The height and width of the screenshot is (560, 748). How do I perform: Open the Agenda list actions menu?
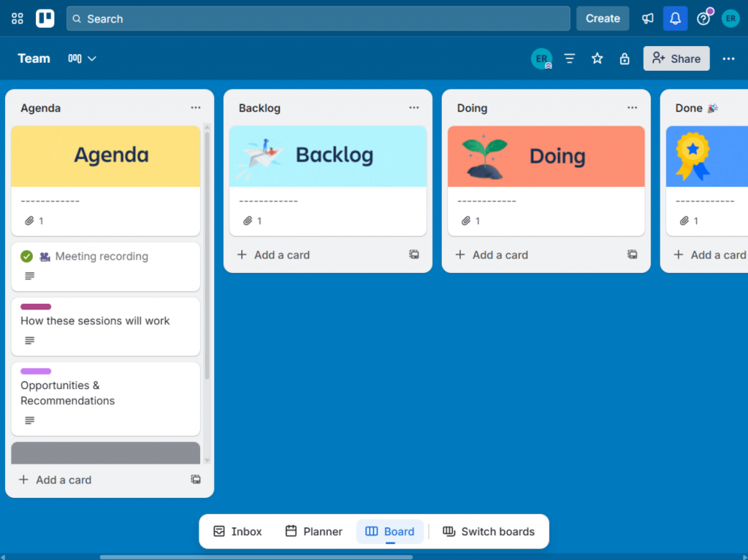[x=196, y=108]
